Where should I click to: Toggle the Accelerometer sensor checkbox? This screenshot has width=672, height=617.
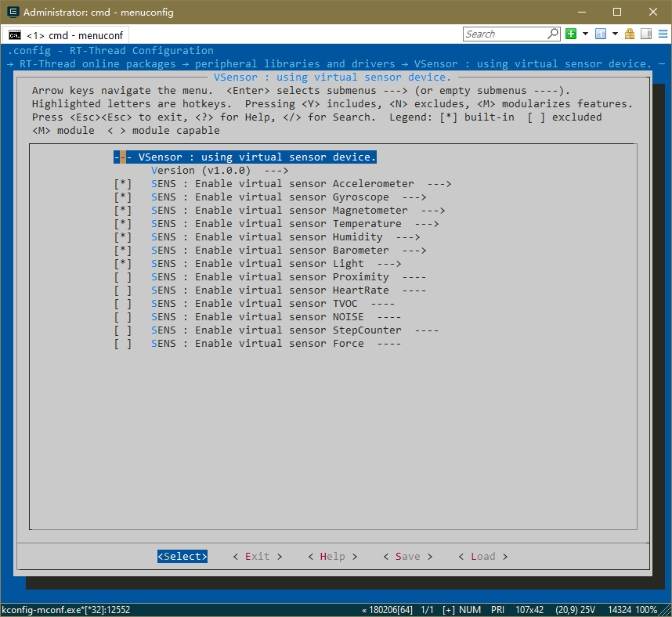122,184
